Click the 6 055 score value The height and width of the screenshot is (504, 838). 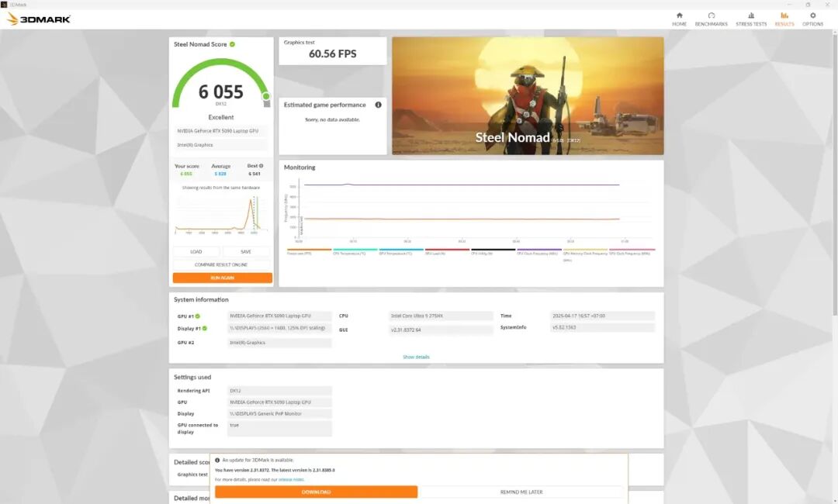[220, 91]
